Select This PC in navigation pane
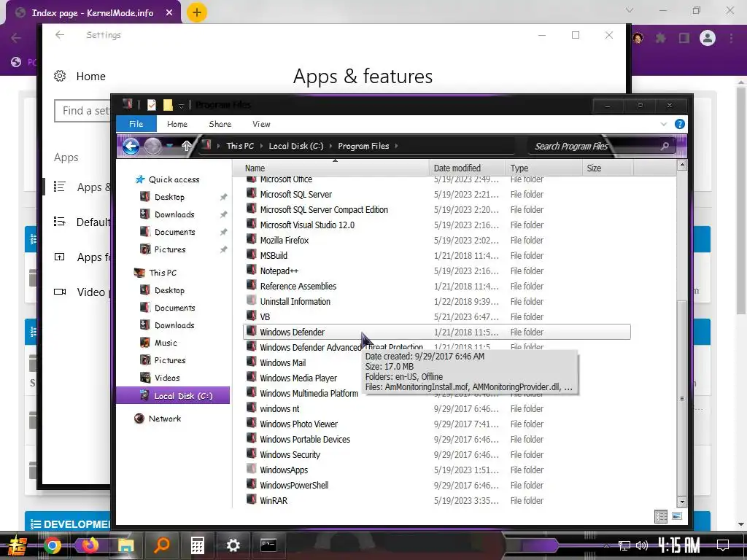The image size is (747, 560). click(x=163, y=273)
